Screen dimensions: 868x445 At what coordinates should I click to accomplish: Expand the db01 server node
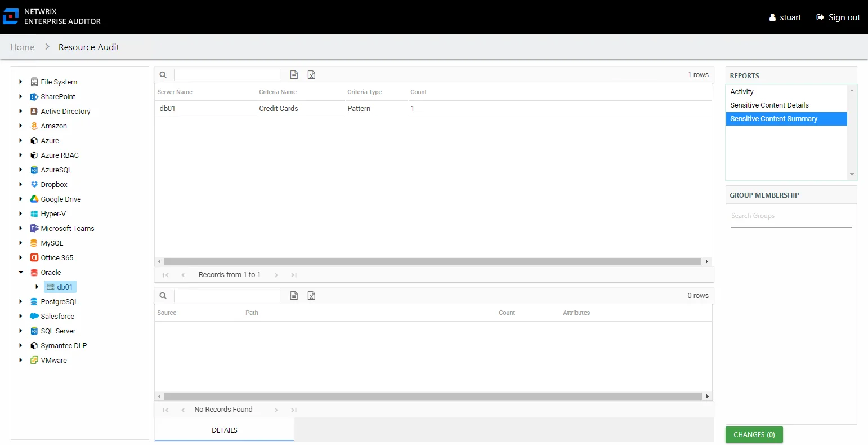(x=37, y=287)
